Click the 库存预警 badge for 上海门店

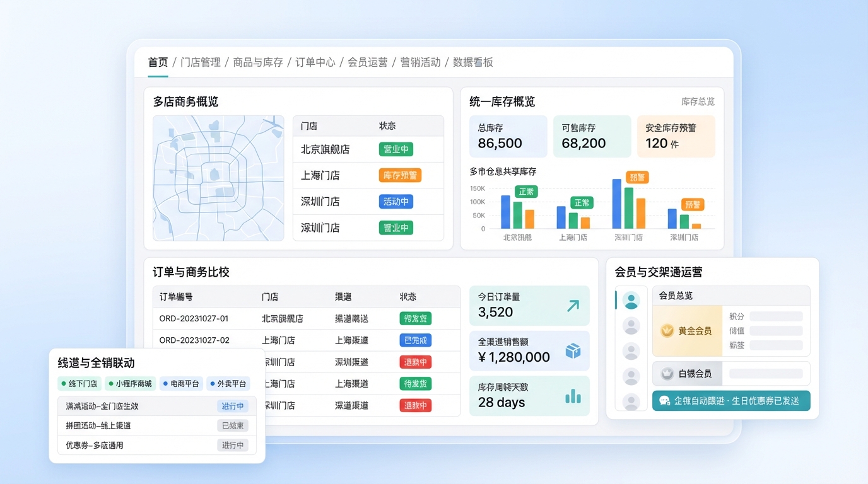[x=400, y=175]
